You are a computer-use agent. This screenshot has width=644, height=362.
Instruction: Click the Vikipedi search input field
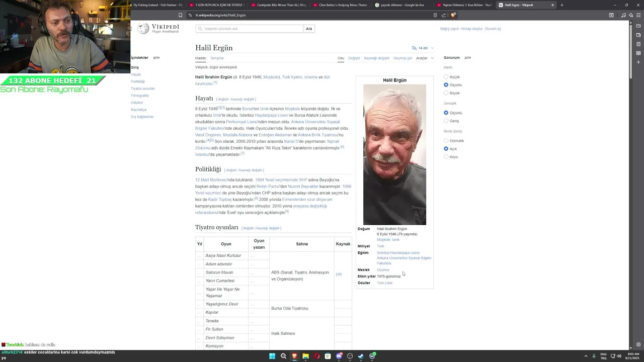(250, 29)
